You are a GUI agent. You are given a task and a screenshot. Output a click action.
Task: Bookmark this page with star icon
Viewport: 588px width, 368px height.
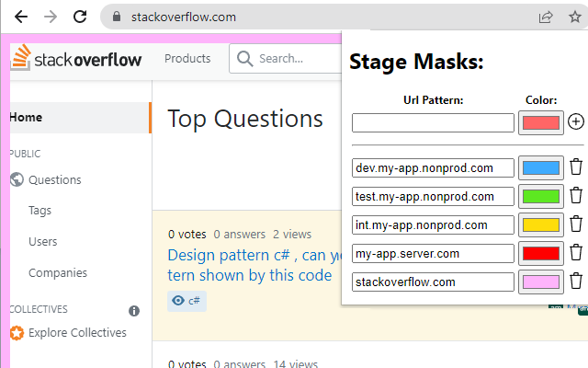[x=575, y=16]
